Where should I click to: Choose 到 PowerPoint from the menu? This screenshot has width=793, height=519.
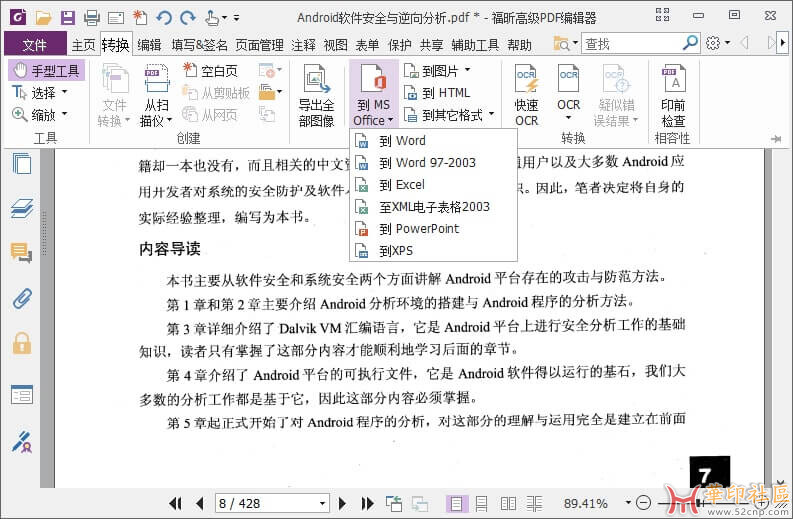coord(433,229)
